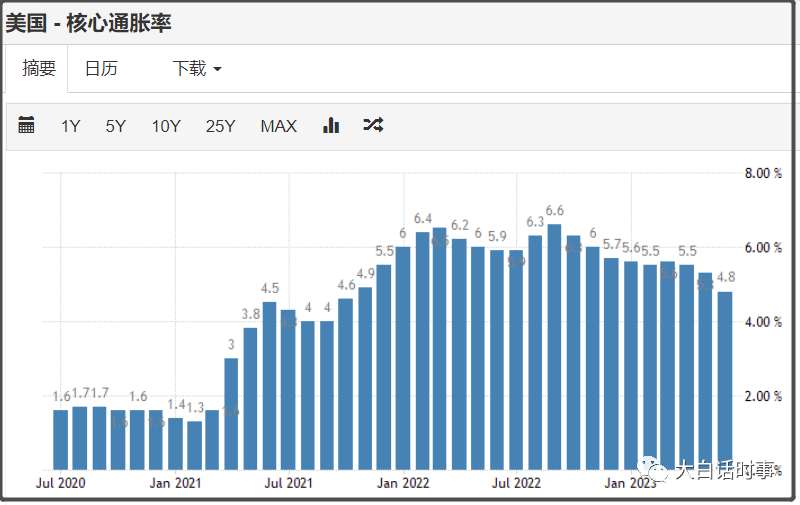800x505 pixels.
Task: Click the Jan 2022 axis label
Action: tap(403, 483)
